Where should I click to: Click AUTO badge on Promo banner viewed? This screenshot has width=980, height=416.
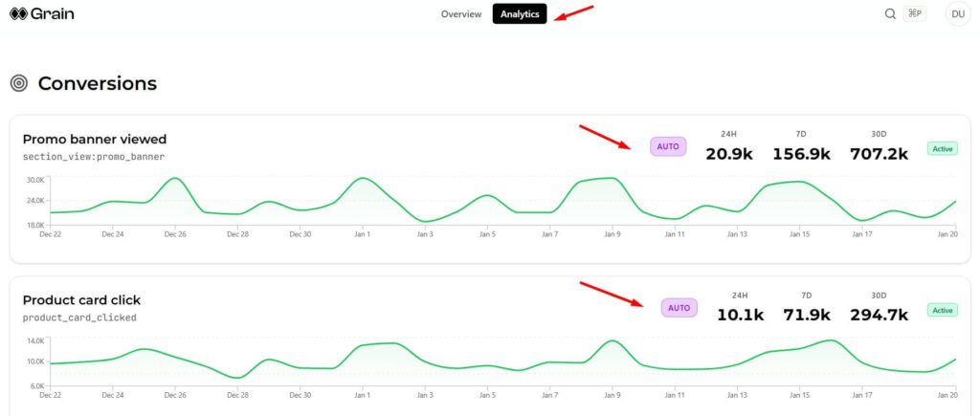pyautogui.click(x=668, y=146)
